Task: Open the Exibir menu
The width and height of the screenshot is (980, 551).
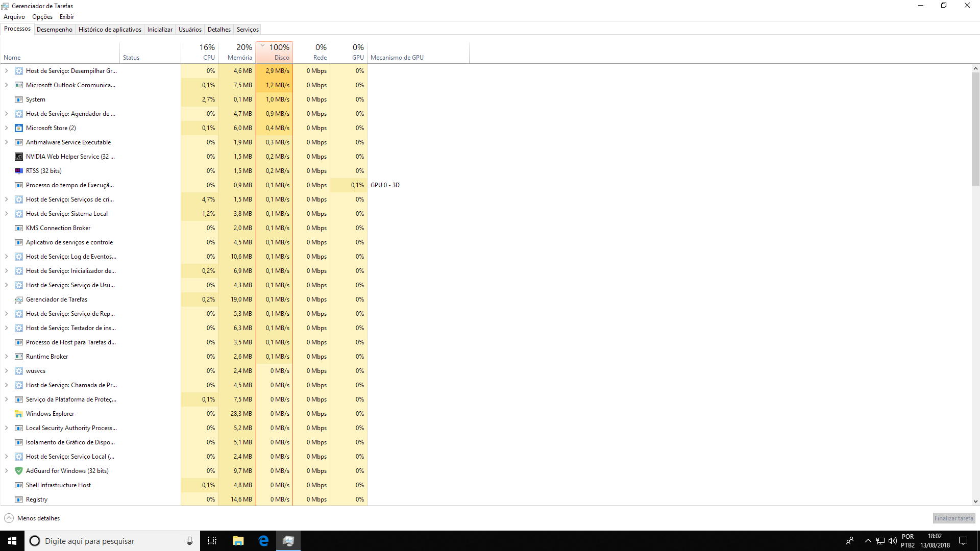Action: point(67,17)
